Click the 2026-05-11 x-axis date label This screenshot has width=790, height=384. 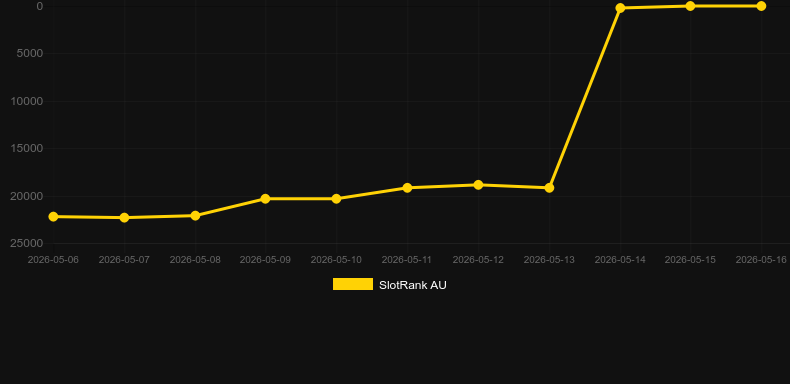tap(407, 260)
